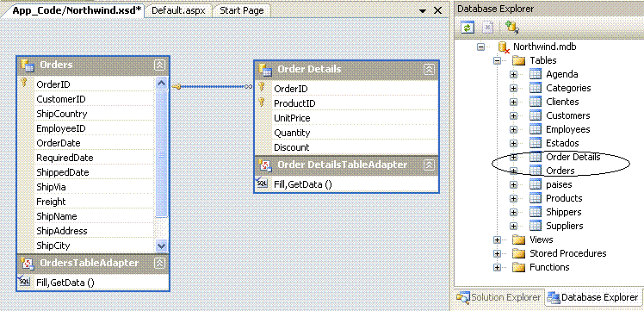
Task: Collapse the Northwind.mdb tree node
Action: (x=480, y=47)
